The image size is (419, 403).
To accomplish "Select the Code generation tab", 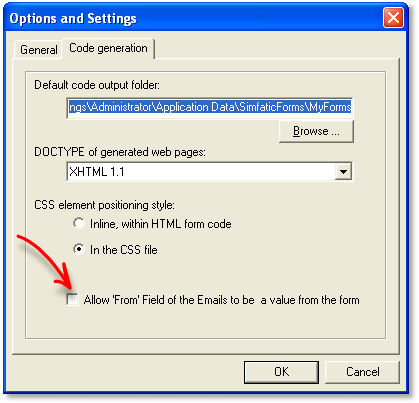I will pos(108,48).
